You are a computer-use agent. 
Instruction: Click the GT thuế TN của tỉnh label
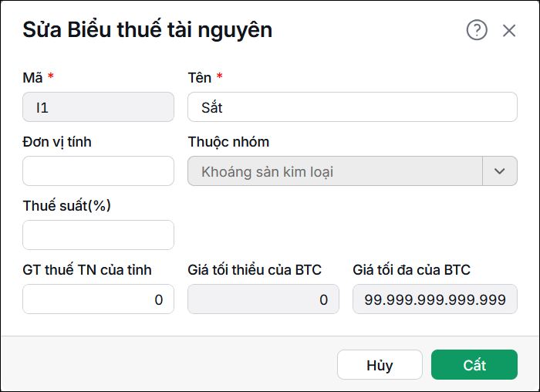tap(87, 270)
